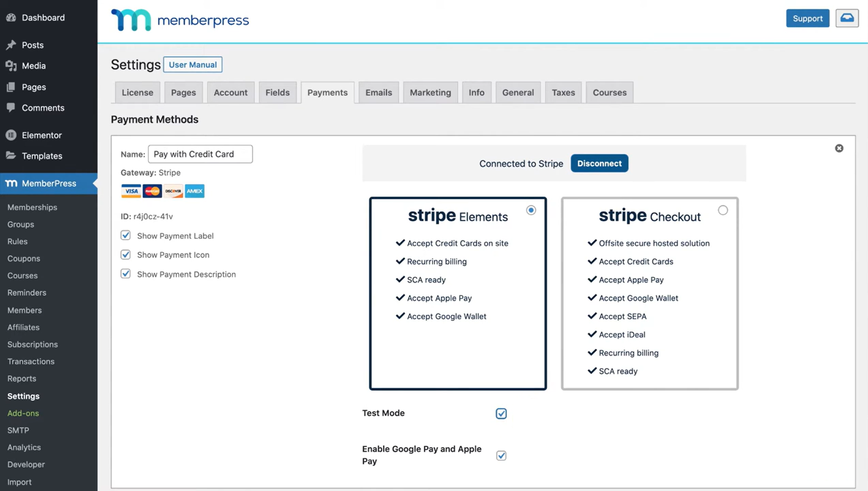Screen dimensions: 868x491
Task: Open the Dashboard icon in sidebar
Action: click(11, 18)
